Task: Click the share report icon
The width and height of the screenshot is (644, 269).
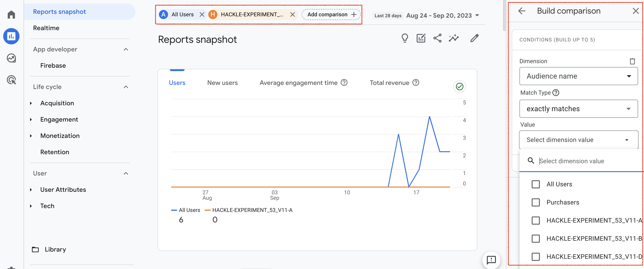Action: [437, 38]
